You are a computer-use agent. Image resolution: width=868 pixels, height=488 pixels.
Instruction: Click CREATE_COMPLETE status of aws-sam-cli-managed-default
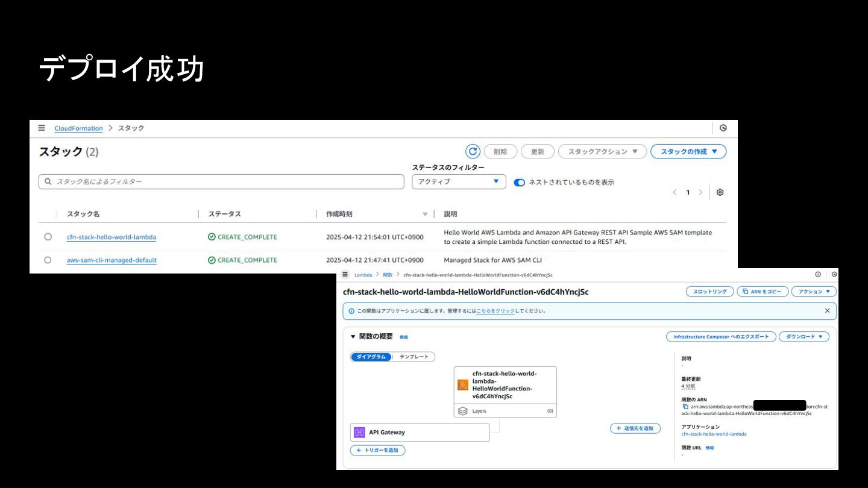click(x=242, y=260)
